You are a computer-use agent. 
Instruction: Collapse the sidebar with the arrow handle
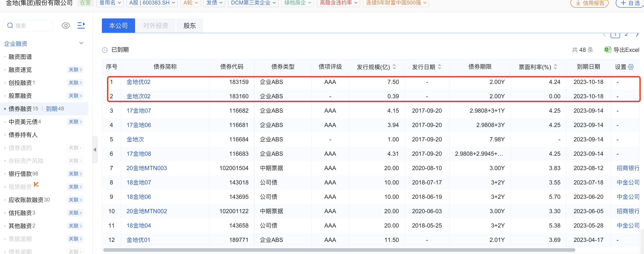[x=95, y=149]
